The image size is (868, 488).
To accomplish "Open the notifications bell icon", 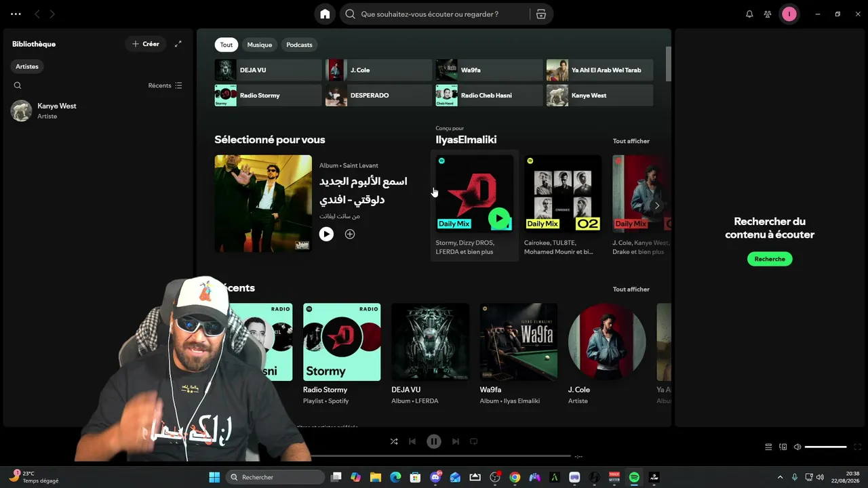I will coord(749,14).
